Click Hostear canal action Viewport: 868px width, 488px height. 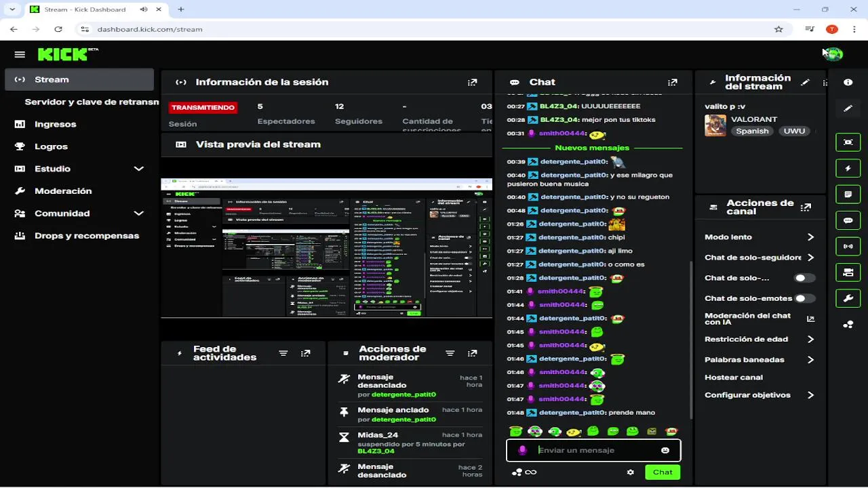pyautogui.click(x=734, y=378)
